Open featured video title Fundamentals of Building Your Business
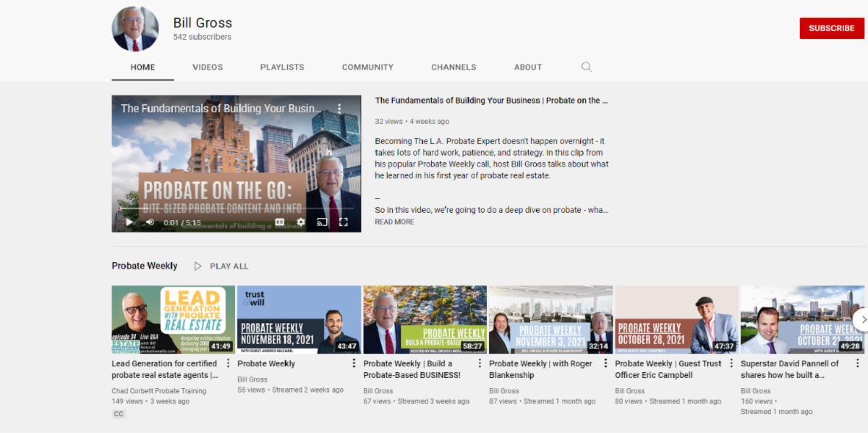868x433 pixels. pos(491,101)
